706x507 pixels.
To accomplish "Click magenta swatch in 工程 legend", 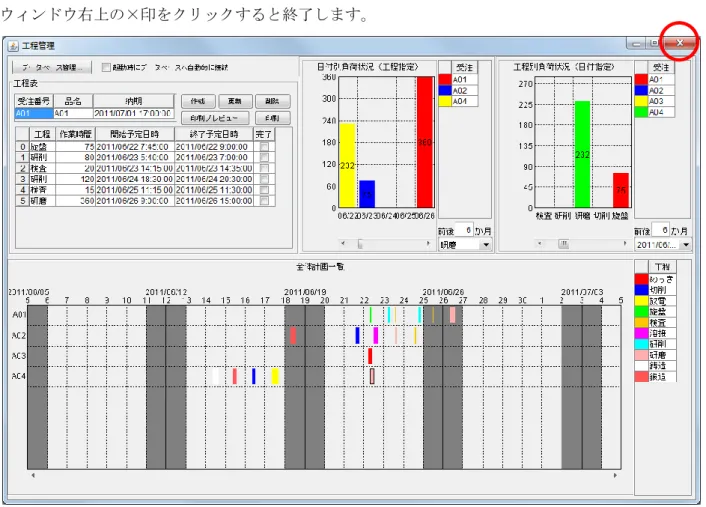I will coord(642,333).
